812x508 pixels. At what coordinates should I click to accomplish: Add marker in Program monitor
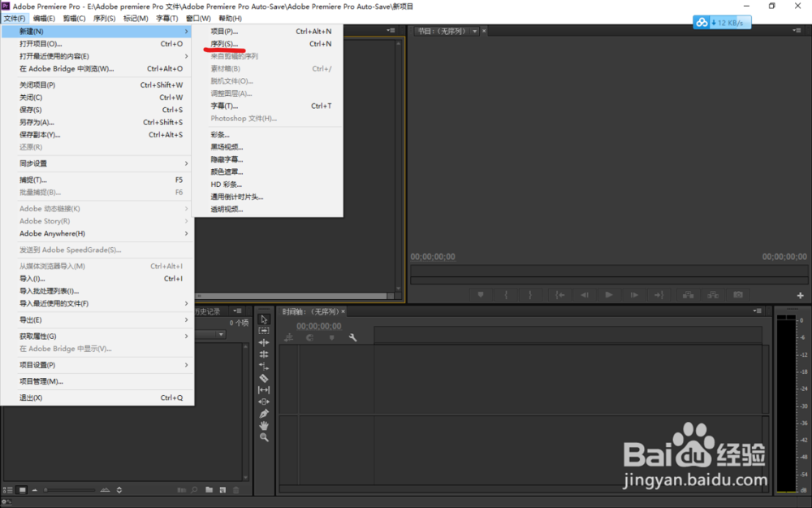[481, 295]
